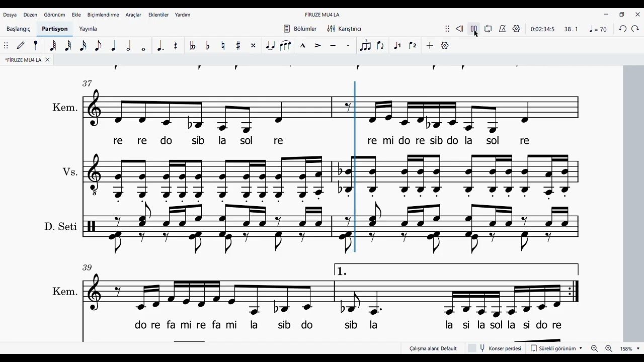Open Sürekli görünüm view mode dropdown

(x=557, y=348)
